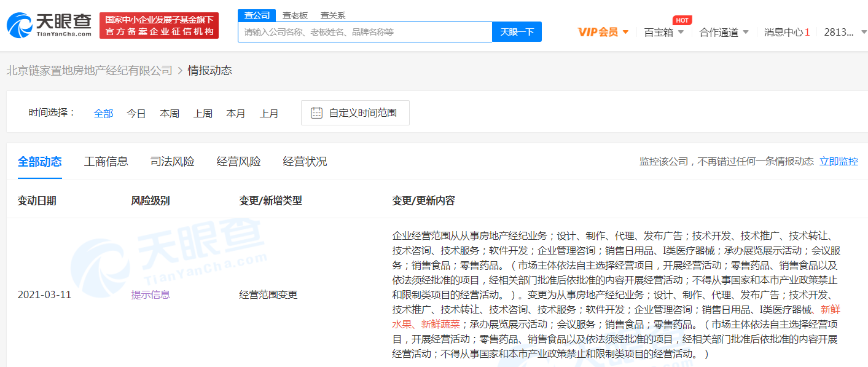Switch to the 查老板 search tab

pos(295,15)
